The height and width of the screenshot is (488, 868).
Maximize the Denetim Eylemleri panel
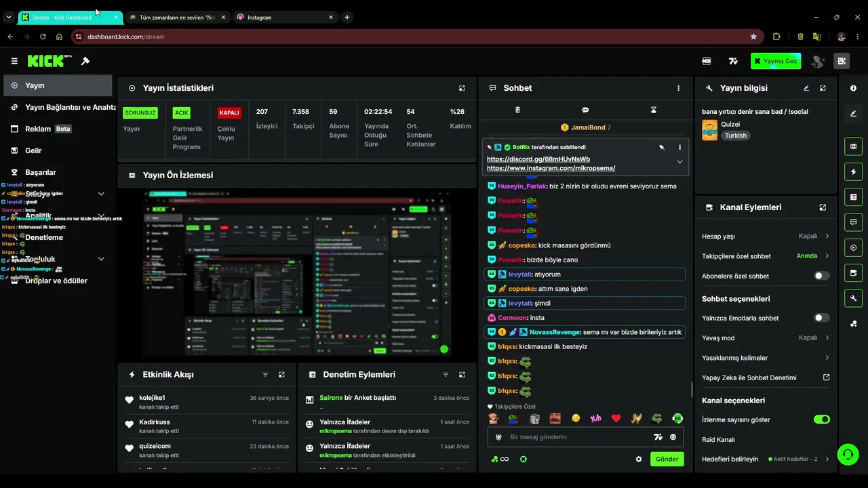coord(462,375)
